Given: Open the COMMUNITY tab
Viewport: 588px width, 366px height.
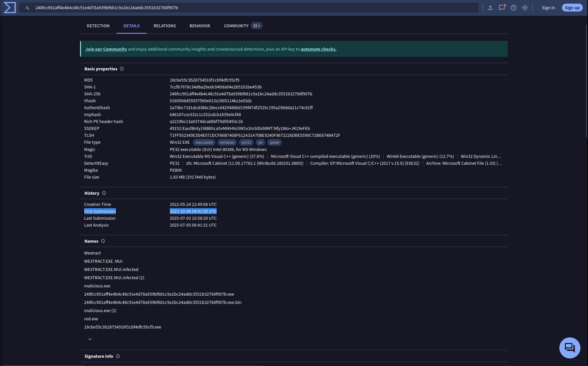Looking at the screenshot, I should (x=236, y=26).
